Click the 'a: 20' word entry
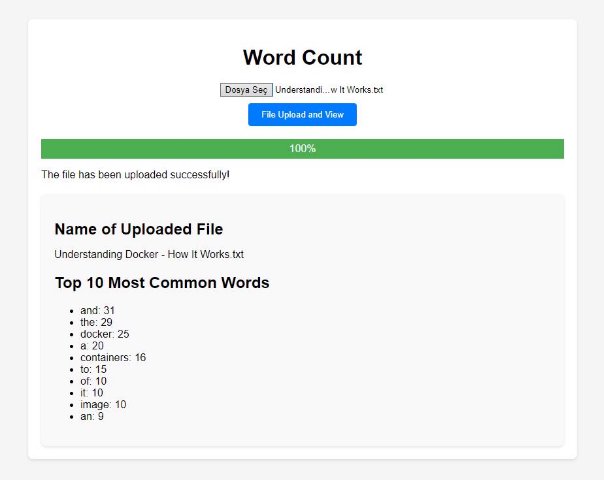Screen dimensions: 604x480 [x=92, y=346]
